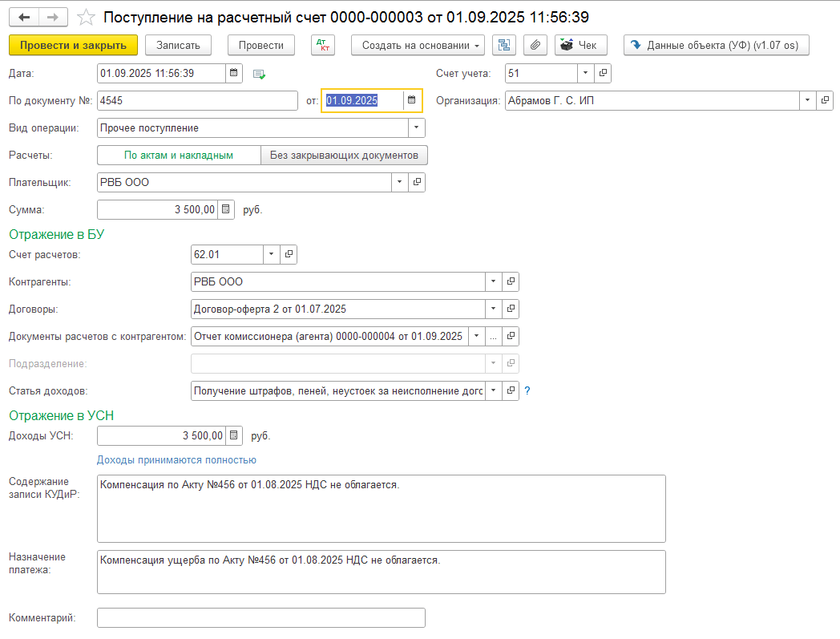Viewport: 840px width, 639px height.
Task: Click posted document status icon near date
Action: (x=259, y=75)
